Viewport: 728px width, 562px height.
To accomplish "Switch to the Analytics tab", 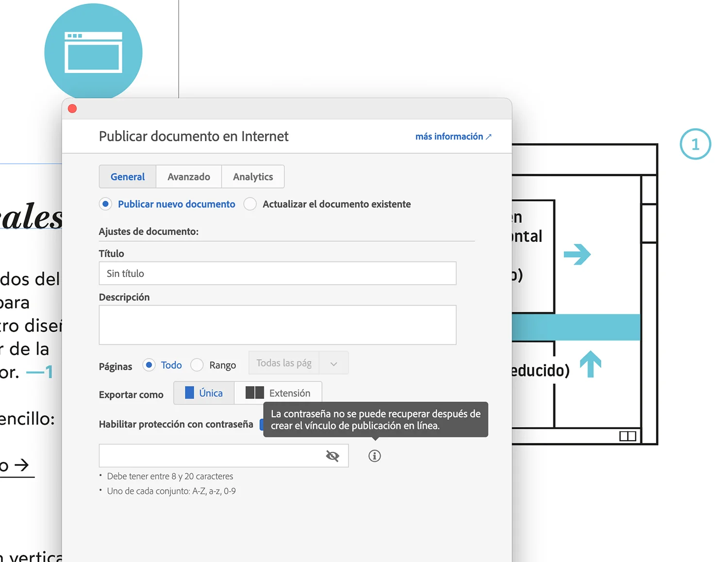I will tap(253, 176).
